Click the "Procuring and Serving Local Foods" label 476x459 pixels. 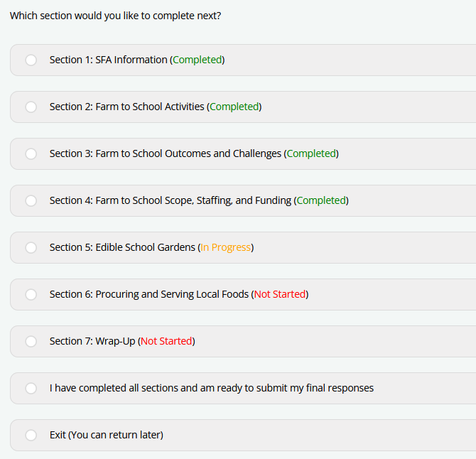pos(172,295)
